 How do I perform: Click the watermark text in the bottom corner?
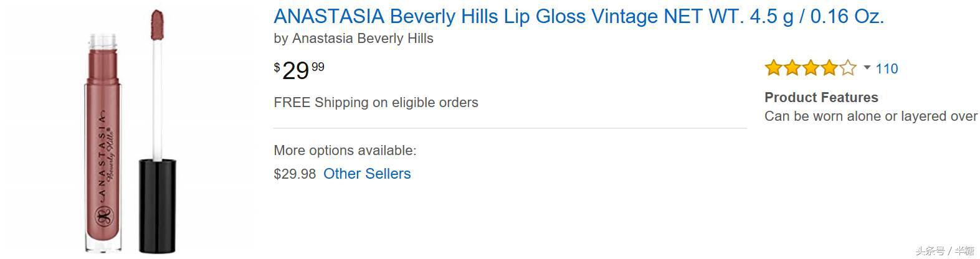944,250
